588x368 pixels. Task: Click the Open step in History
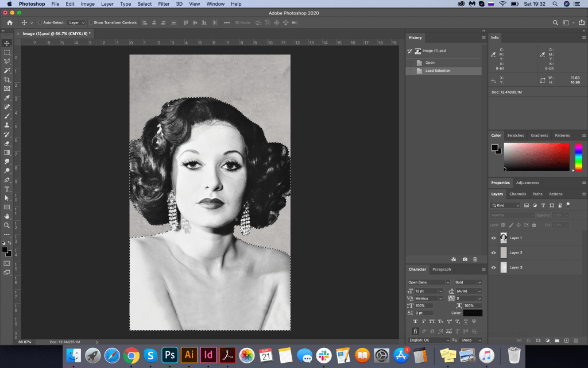pos(430,62)
